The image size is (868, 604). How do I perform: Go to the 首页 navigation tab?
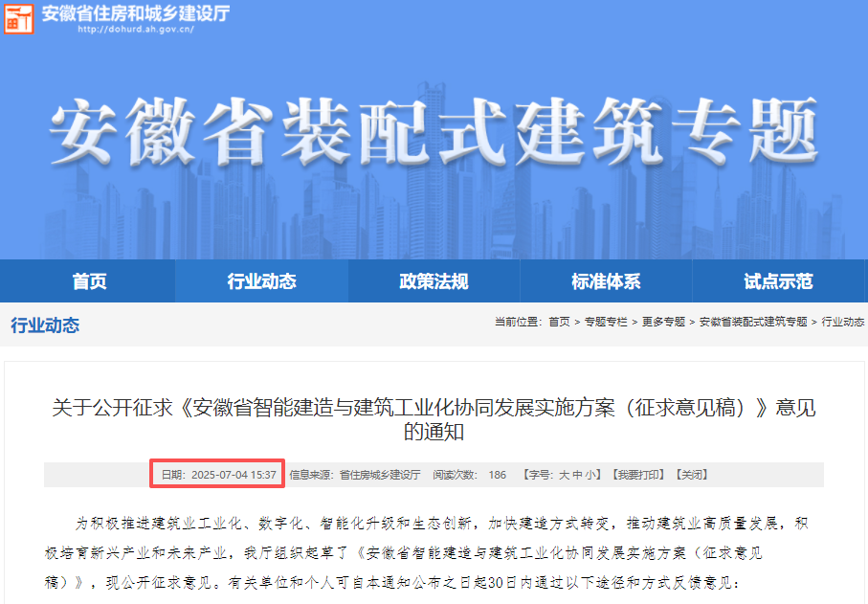tap(89, 281)
